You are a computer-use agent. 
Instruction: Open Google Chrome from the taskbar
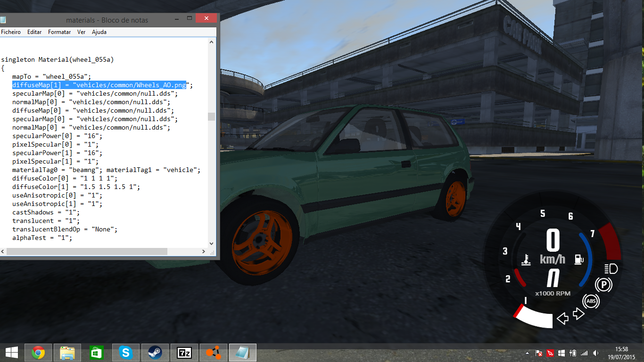click(38, 353)
